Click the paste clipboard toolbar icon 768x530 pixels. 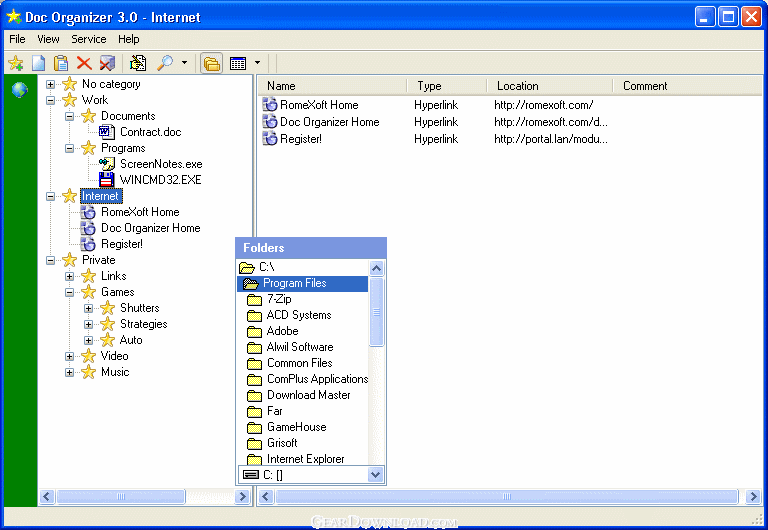[61, 63]
